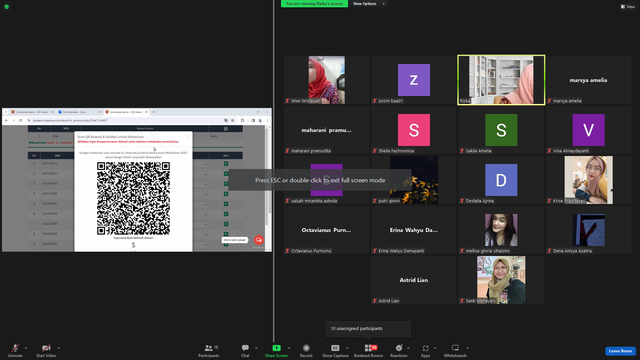Click the QR code in shared screen
Screen dimensions: 640x360
(133, 198)
